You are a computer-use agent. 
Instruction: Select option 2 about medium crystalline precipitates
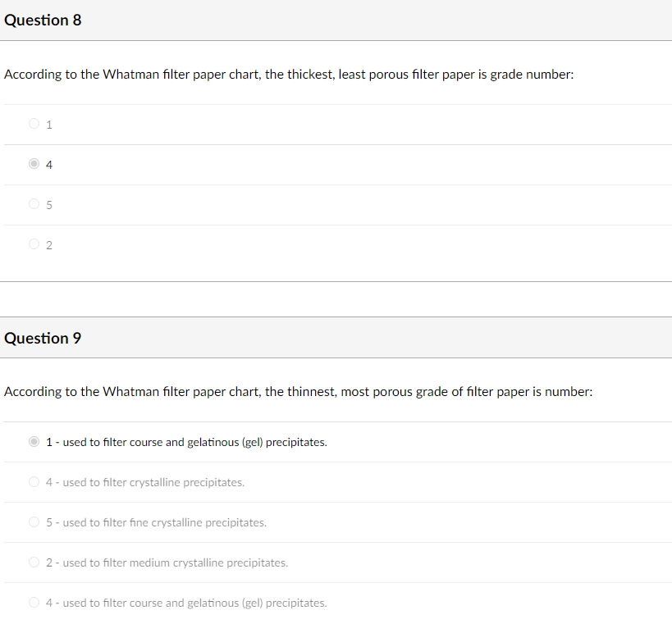point(34,562)
